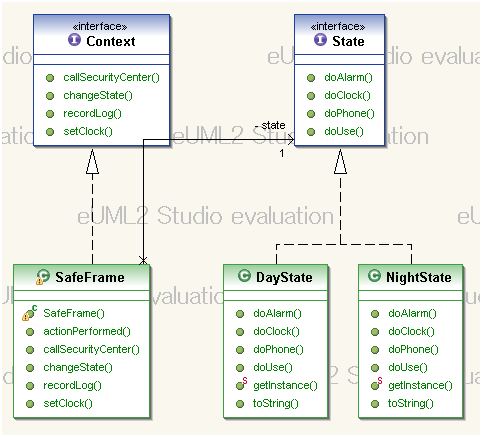
Task: Click the green dot beside Context recordLog()
Action: click(50, 114)
